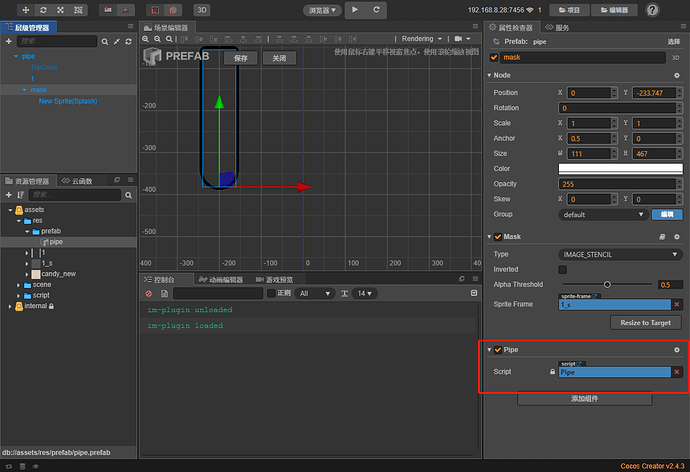The width and height of the screenshot is (690, 472).
Task: Click the 3D mode button
Action: click(x=202, y=10)
